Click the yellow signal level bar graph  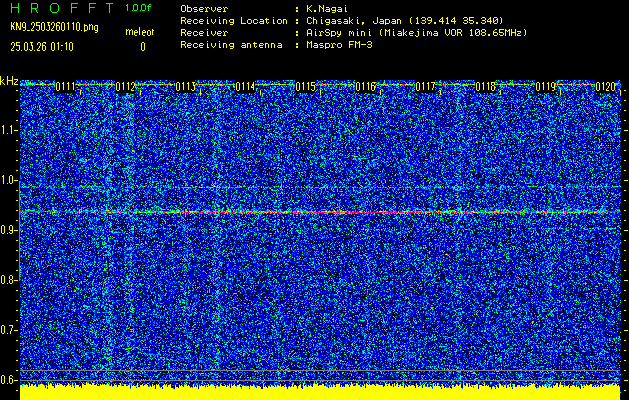tap(320, 392)
